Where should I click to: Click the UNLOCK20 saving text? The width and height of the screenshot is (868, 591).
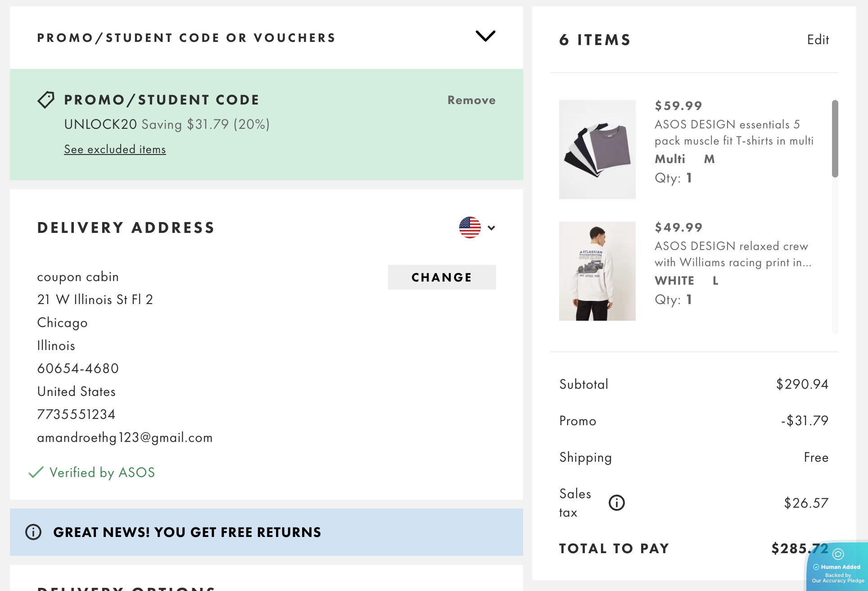(167, 124)
